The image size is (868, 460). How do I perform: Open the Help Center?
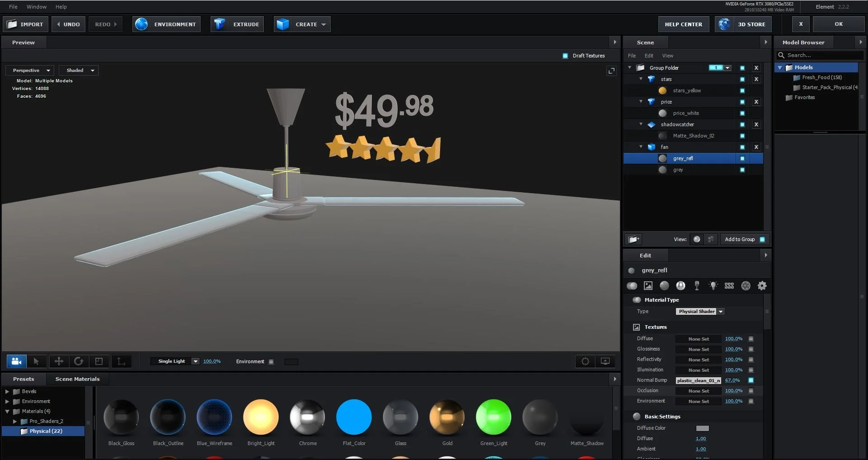point(683,24)
